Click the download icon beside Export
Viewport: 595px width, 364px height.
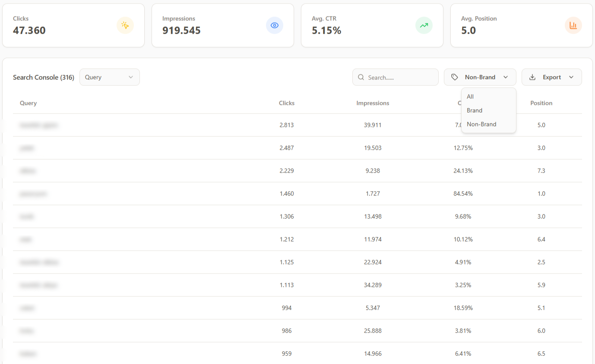coord(532,77)
